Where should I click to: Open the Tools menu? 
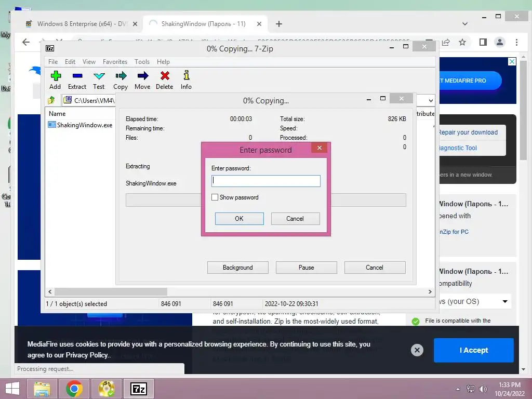tap(142, 62)
